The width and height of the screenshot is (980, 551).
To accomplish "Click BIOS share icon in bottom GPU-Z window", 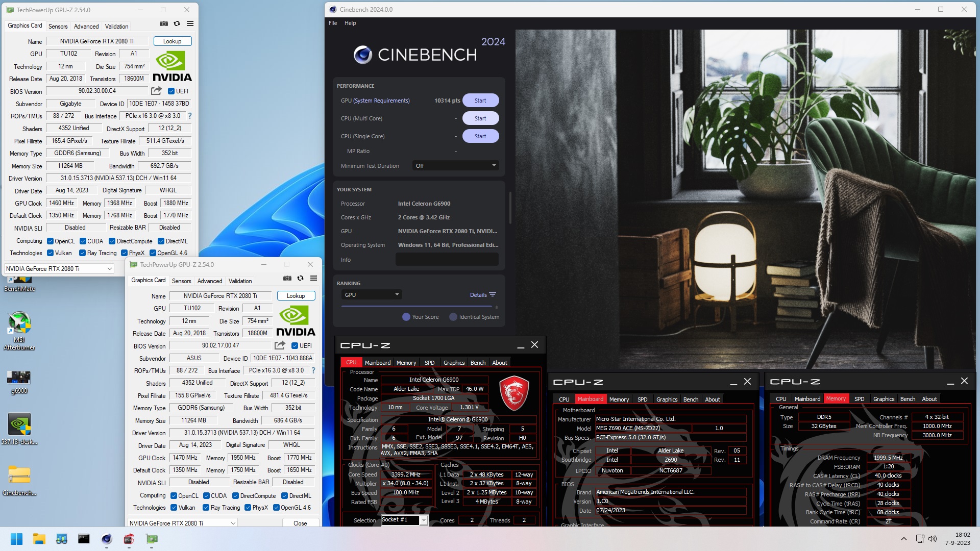I will [280, 345].
